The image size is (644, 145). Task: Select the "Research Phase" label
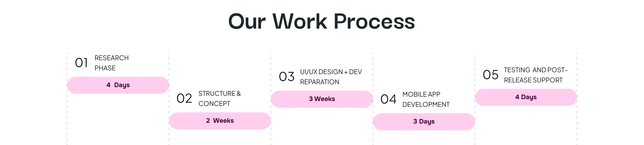pyautogui.click(x=112, y=63)
